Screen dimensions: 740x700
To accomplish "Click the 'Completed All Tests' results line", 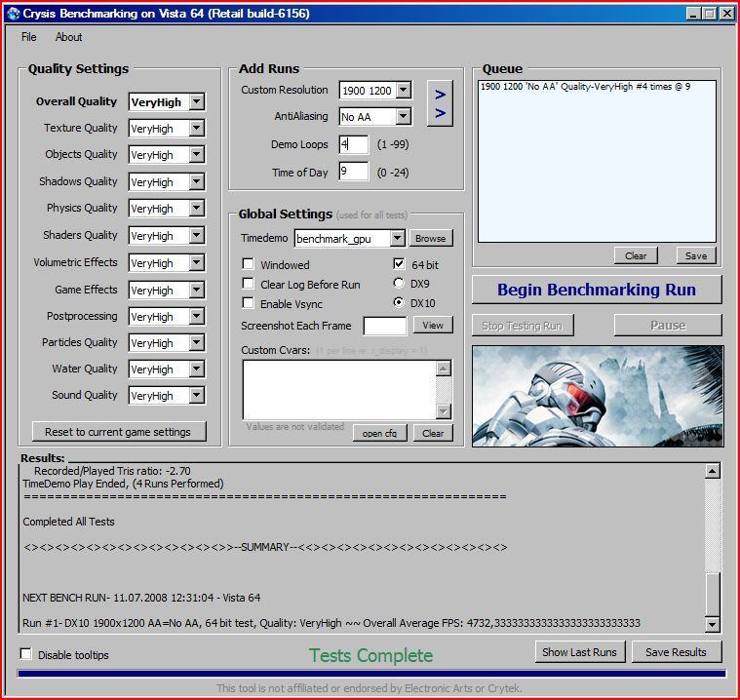I will tap(69, 522).
